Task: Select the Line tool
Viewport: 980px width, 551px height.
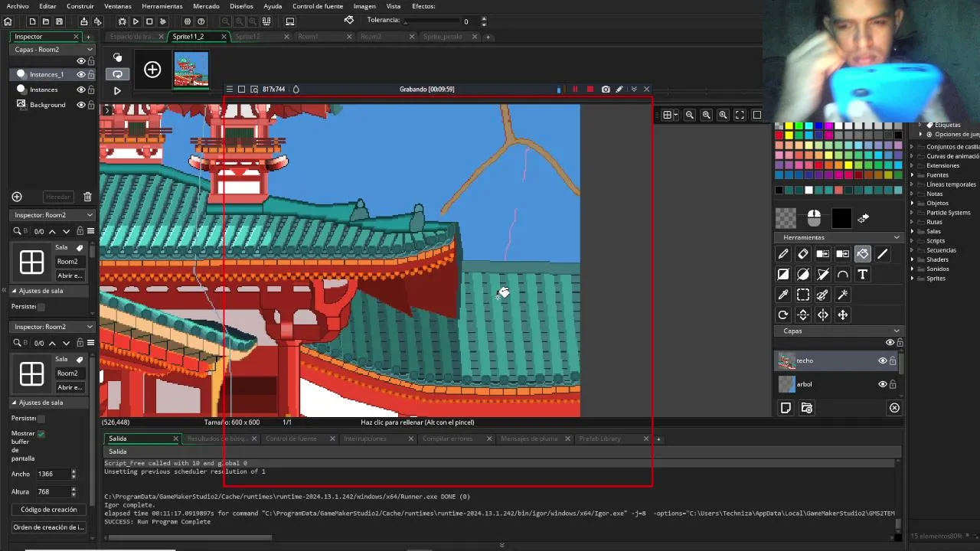Action: (883, 254)
